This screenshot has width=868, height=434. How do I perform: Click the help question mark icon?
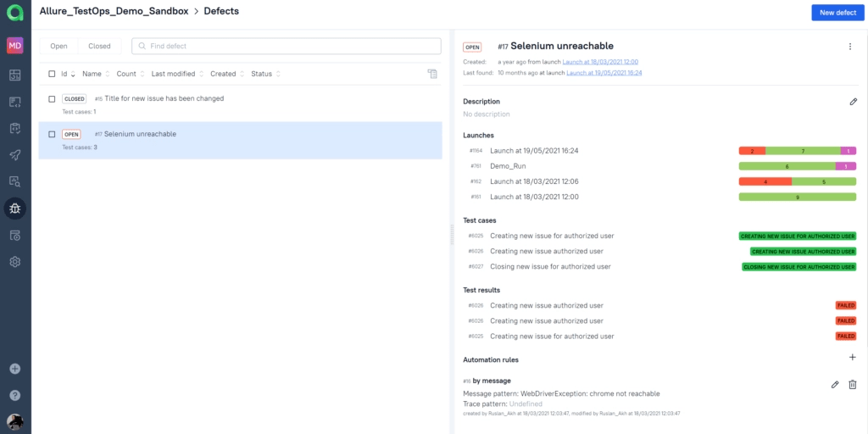click(15, 395)
